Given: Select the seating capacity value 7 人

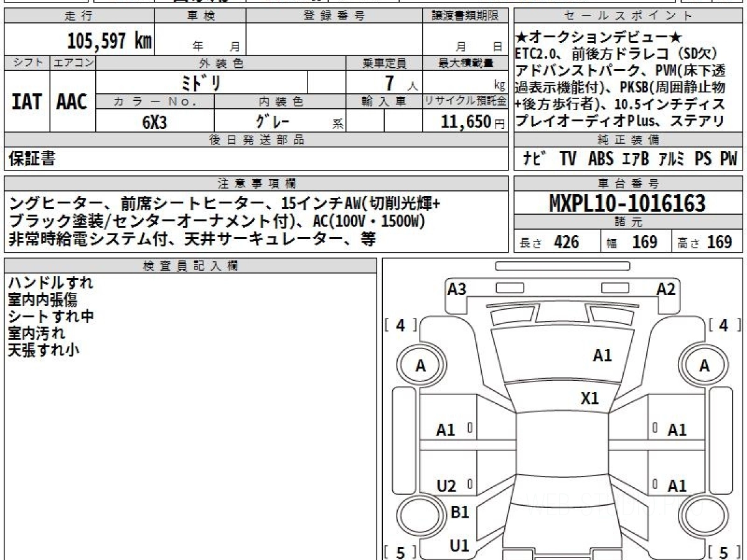Looking at the screenshot, I should pyautogui.click(x=400, y=83).
